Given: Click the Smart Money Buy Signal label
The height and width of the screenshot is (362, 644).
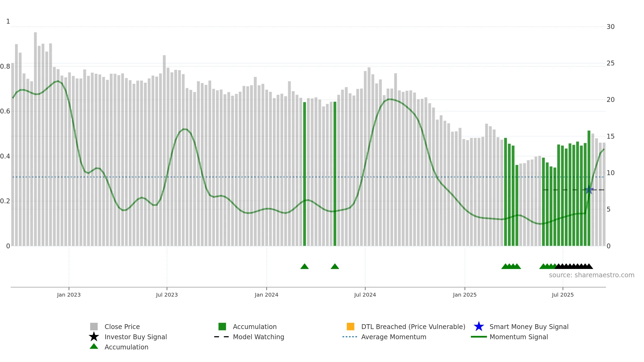Looking at the screenshot, I should [x=529, y=327].
